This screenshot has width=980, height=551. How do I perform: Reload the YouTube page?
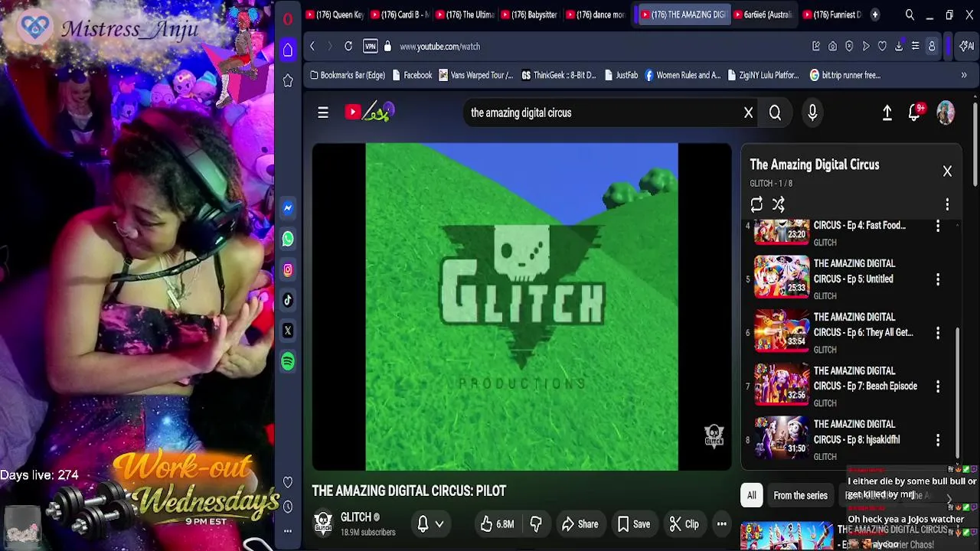348,47
